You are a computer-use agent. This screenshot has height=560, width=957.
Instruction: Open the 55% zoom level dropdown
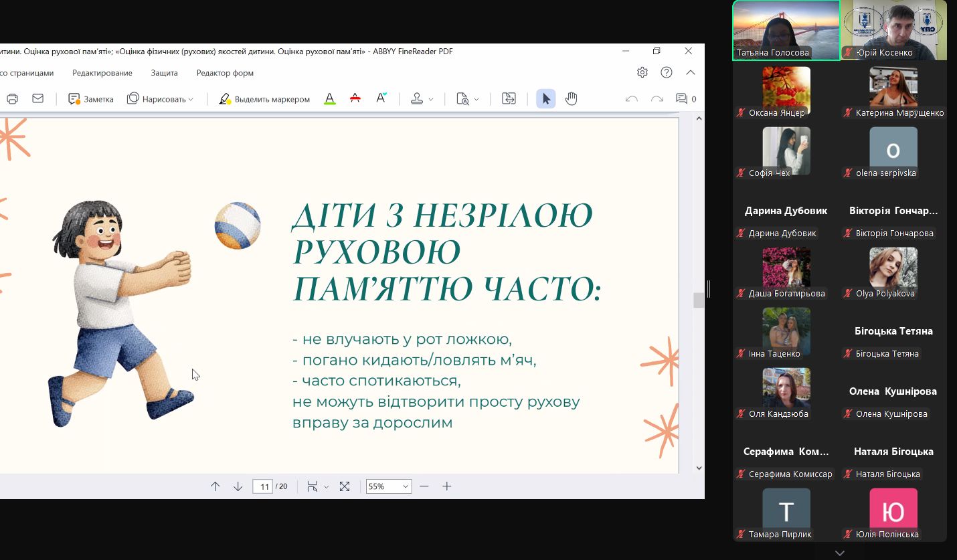coord(405,486)
